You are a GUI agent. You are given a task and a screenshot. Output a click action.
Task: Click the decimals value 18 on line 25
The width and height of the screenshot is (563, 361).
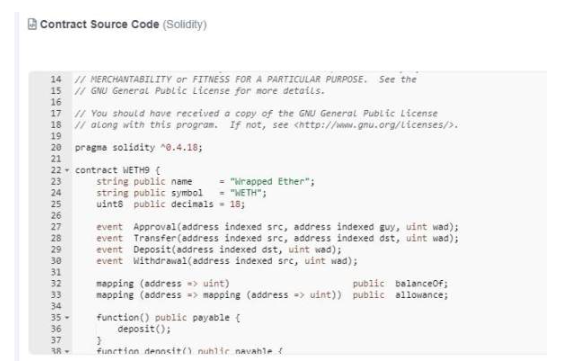(235, 204)
